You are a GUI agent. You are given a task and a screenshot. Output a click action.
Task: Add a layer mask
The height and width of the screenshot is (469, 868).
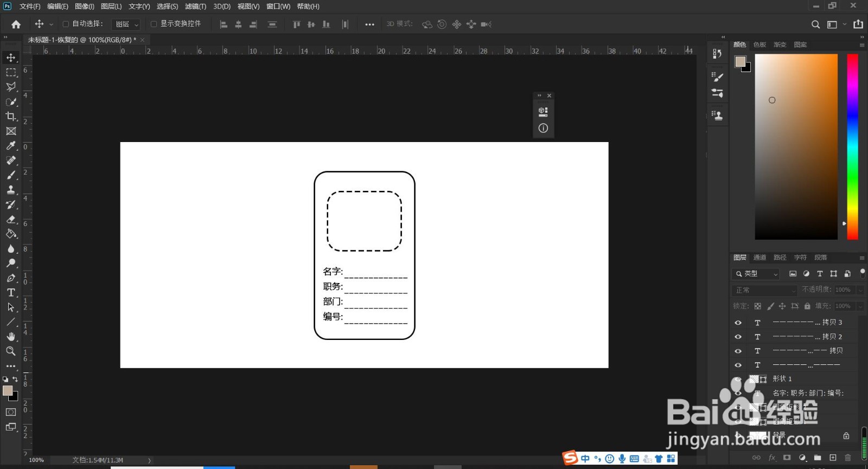point(787,458)
